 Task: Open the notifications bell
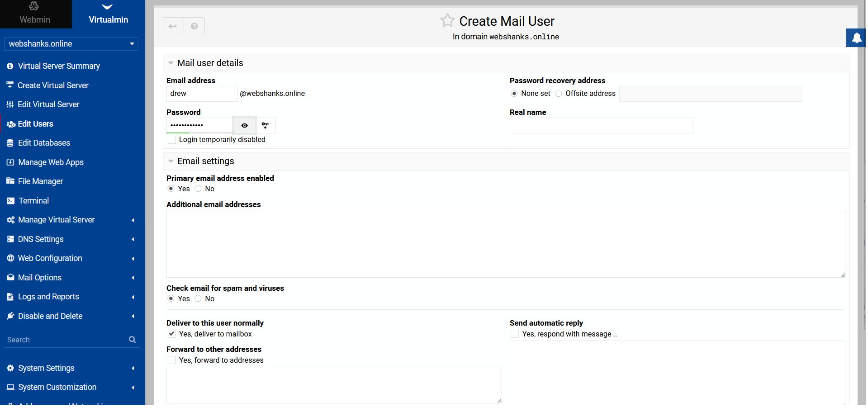point(857,38)
